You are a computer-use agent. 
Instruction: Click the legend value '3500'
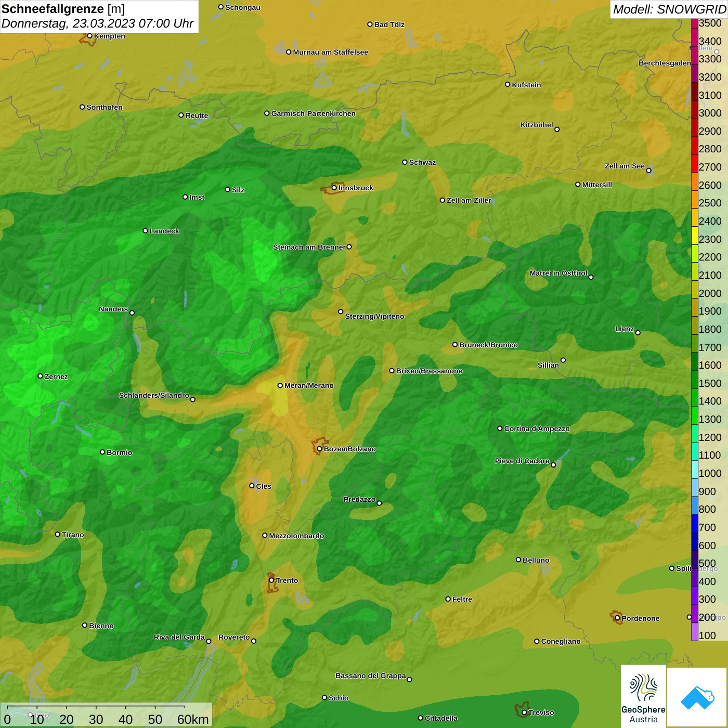click(x=710, y=23)
